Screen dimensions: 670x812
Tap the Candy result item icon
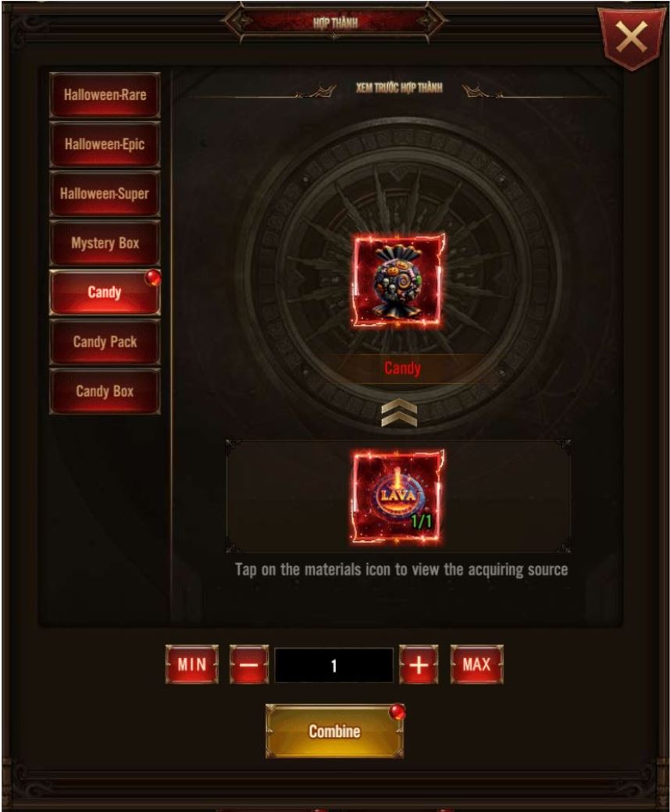[x=398, y=280]
